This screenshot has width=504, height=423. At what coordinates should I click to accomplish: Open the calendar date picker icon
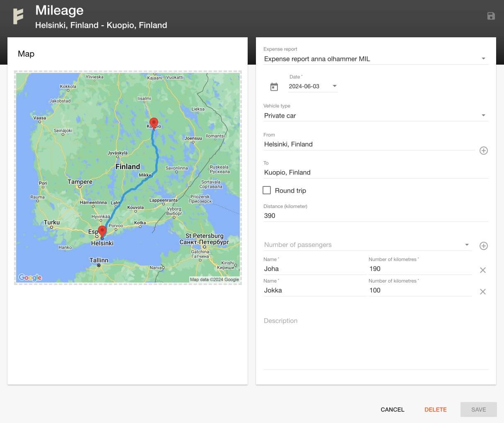(x=274, y=87)
